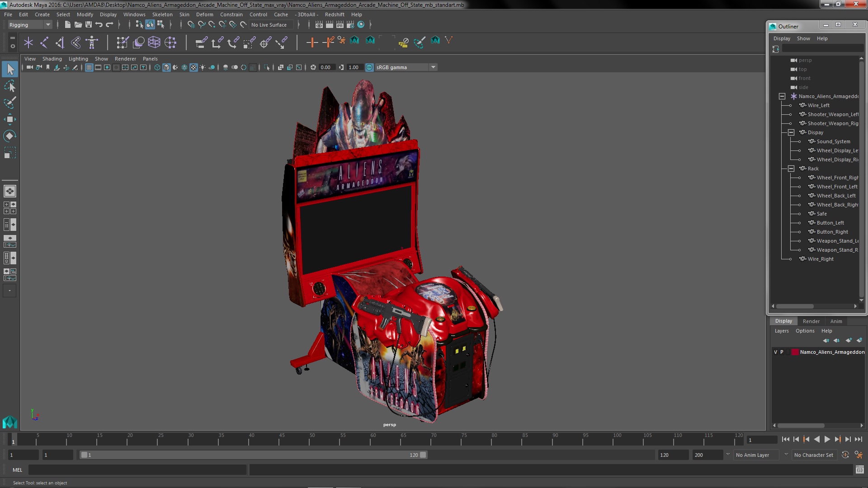Select Sound_System in the Outliner
Screen dimensions: 868x488
click(833, 141)
